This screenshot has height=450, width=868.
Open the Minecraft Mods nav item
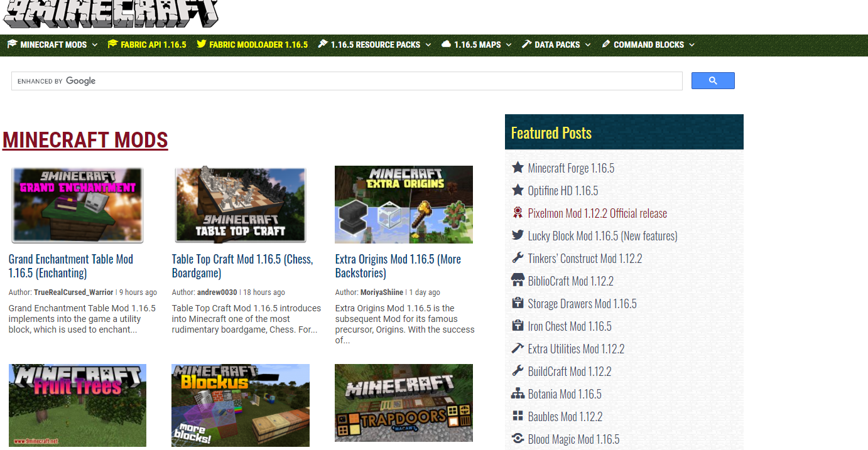click(53, 45)
